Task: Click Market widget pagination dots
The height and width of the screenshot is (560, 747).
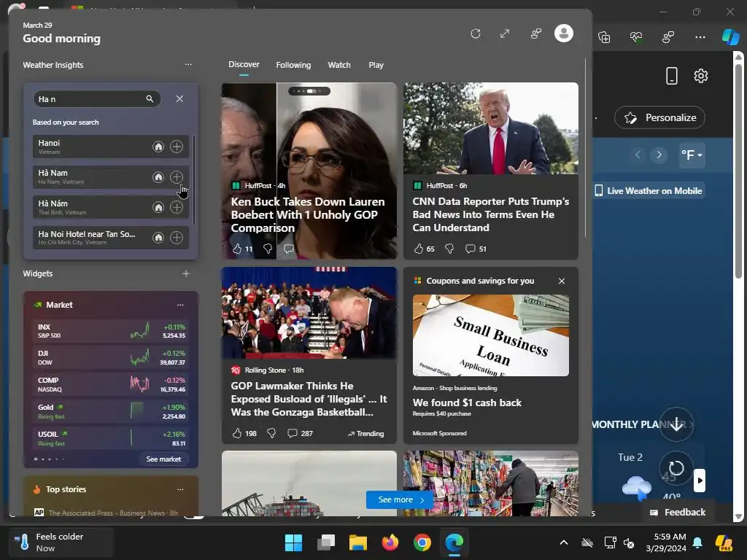Action: 49,459
